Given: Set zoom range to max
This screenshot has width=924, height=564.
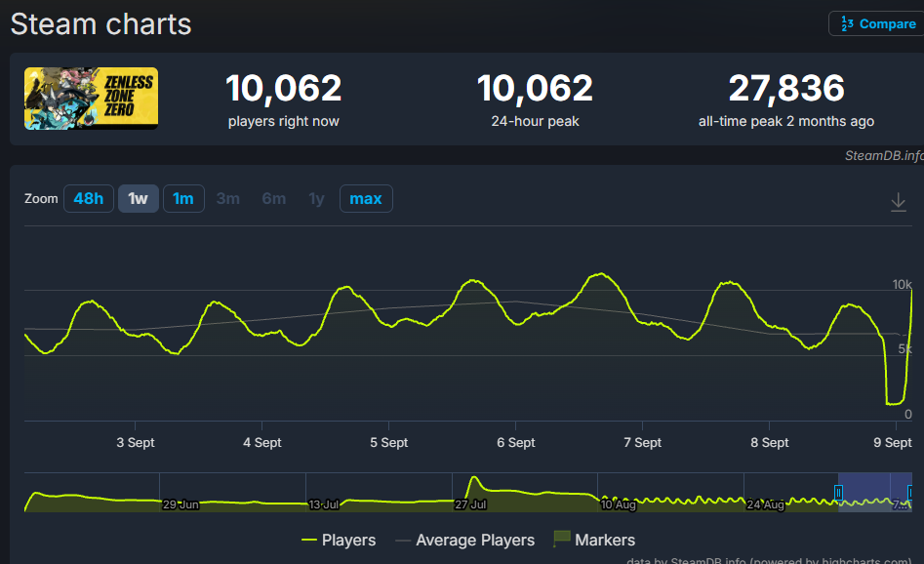Looking at the screenshot, I should (366, 199).
